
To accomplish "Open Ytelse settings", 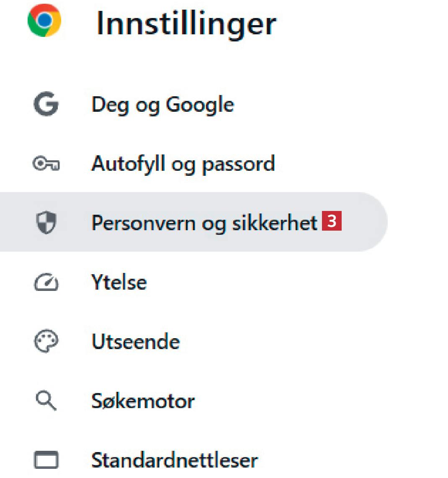I will [x=119, y=283].
